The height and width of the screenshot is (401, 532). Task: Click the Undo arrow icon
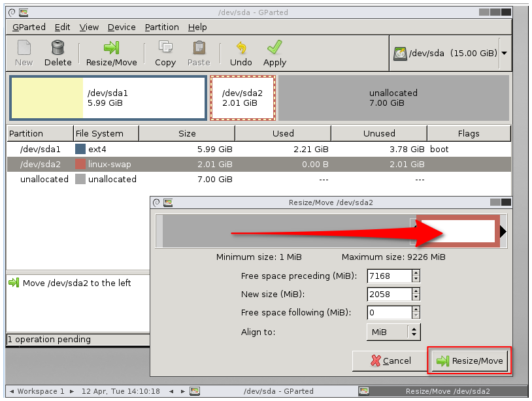point(241,48)
